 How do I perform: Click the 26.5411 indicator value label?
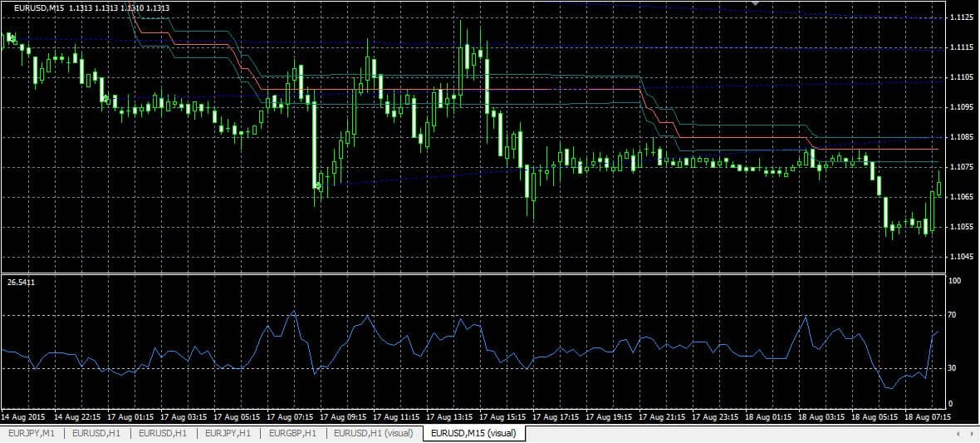click(x=21, y=283)
